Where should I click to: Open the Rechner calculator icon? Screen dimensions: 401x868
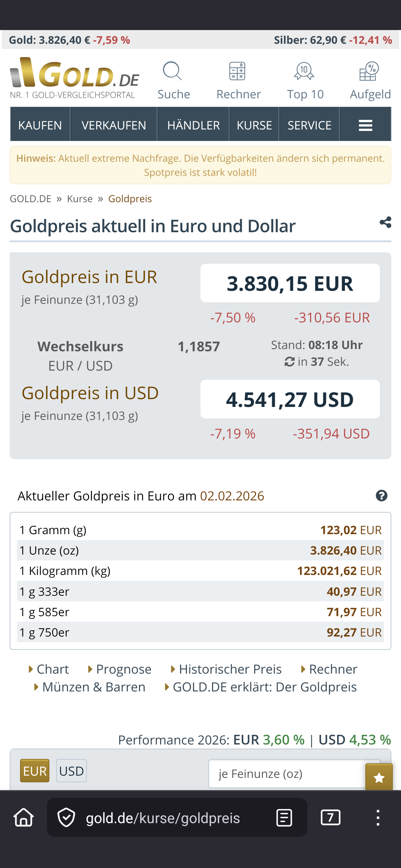(x=238, y=71)
